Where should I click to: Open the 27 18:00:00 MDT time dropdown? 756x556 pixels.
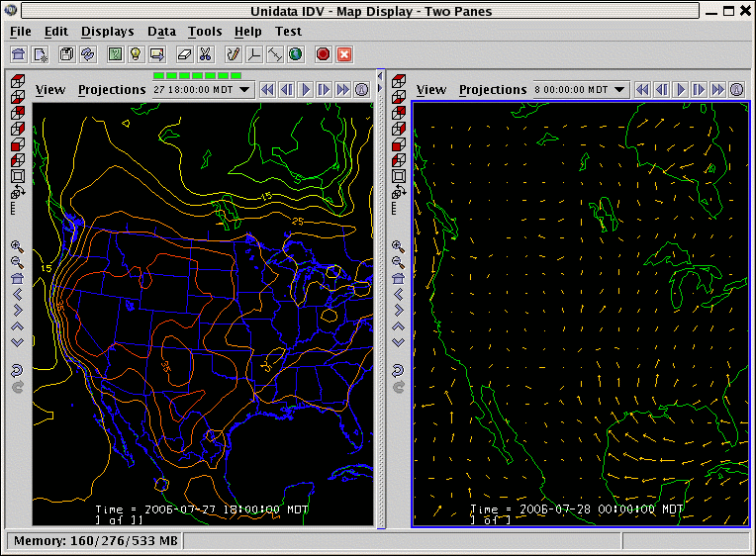pos(203,89)
